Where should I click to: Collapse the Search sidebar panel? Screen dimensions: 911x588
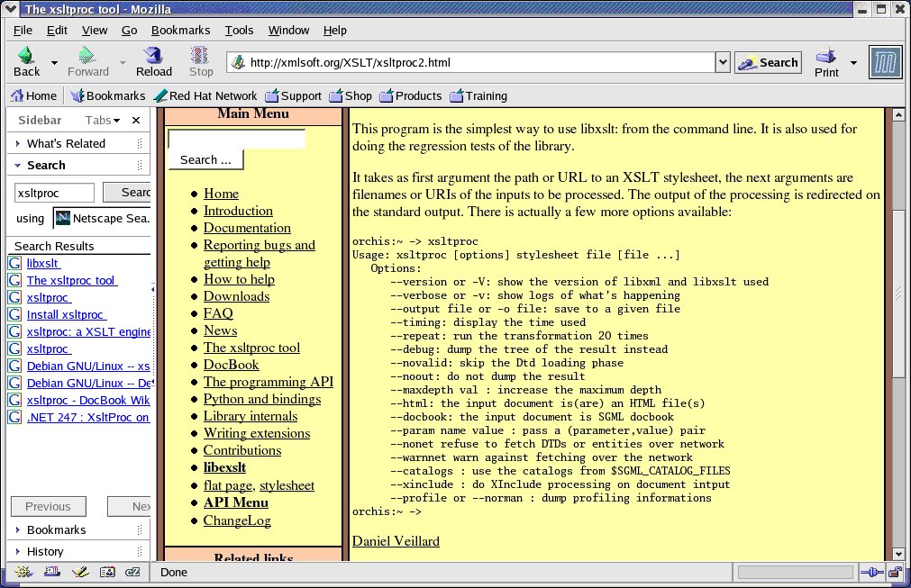(x=78, y=166)
